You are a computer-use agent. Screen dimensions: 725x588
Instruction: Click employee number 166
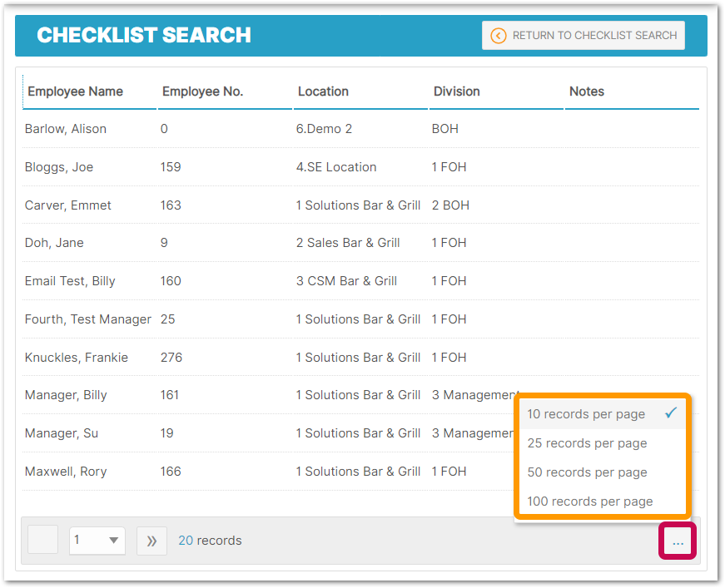[x=171, y=472]
